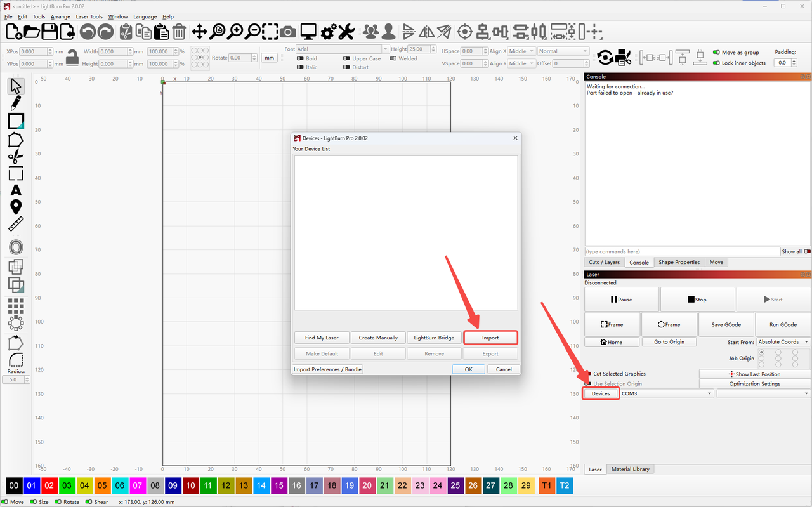Choose the polygon drawing tool
This screenshot has width=812, height=507.
tap(16, 139)
